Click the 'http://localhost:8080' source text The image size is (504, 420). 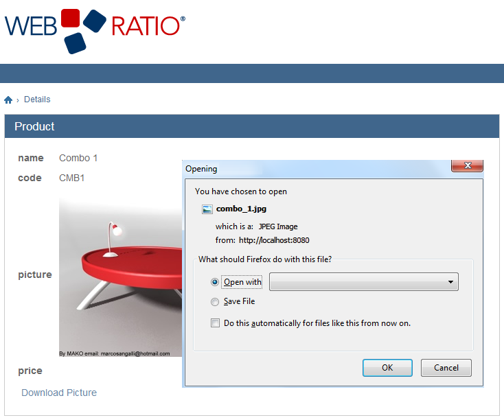tap(274, 240)
